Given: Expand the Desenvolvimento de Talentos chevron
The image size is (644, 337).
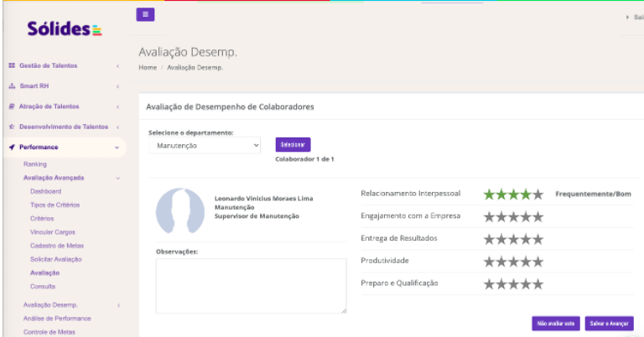Looking at the screenshot, I should (x=117, y=127).
